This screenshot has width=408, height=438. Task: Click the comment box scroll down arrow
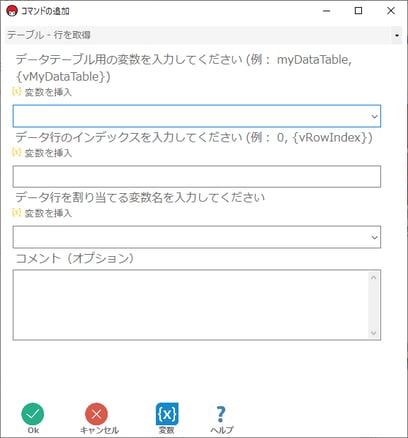[373, 333]
